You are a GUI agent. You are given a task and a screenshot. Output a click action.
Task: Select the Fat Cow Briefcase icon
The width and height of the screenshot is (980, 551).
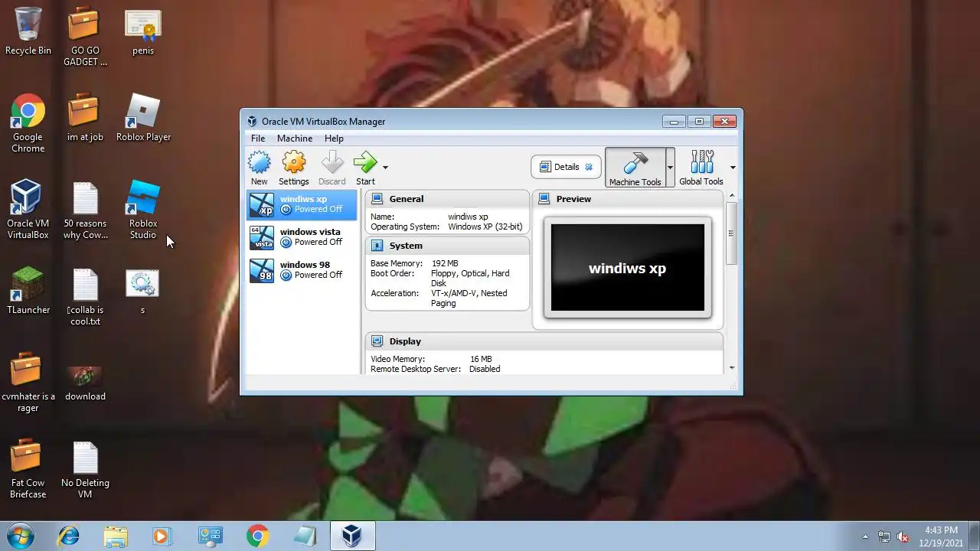(x=28, y=469)
